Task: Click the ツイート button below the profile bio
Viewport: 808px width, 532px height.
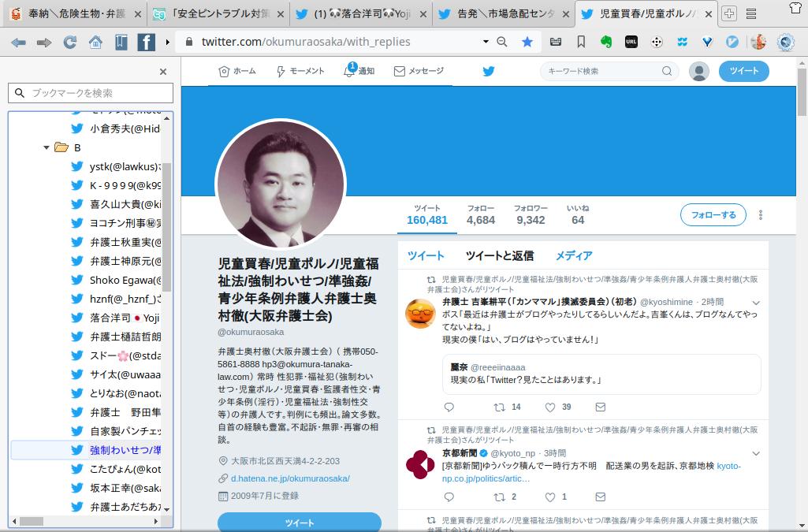Action: (300, 523)
